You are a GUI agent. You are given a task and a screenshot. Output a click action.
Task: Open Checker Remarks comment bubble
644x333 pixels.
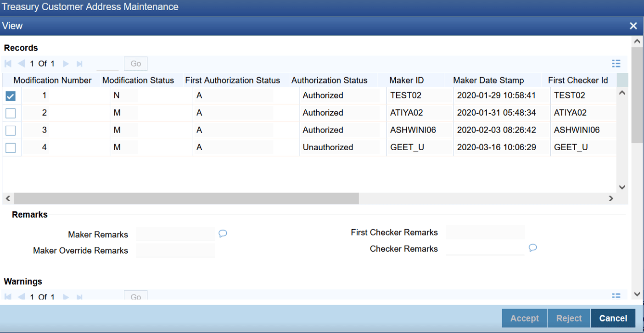point(532,248)
